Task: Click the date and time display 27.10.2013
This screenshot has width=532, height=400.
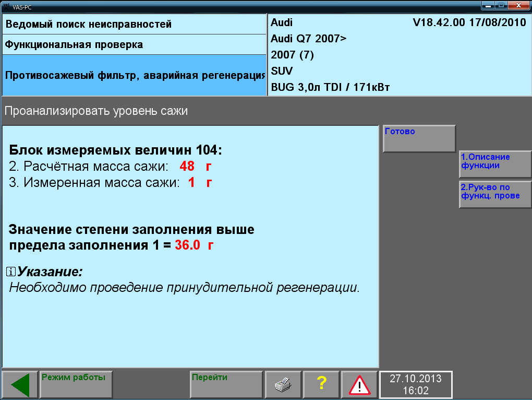Action: [x=416, y=385]
